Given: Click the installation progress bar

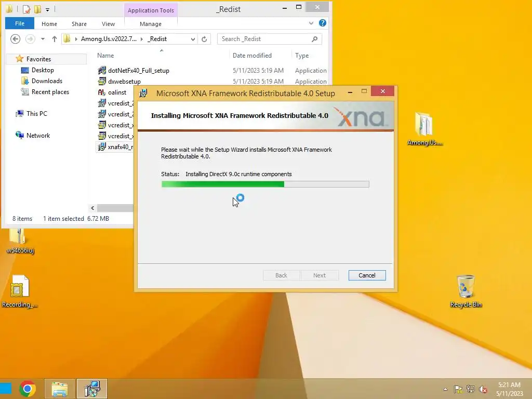Looking at the screenshot, I should coord(265,184).
